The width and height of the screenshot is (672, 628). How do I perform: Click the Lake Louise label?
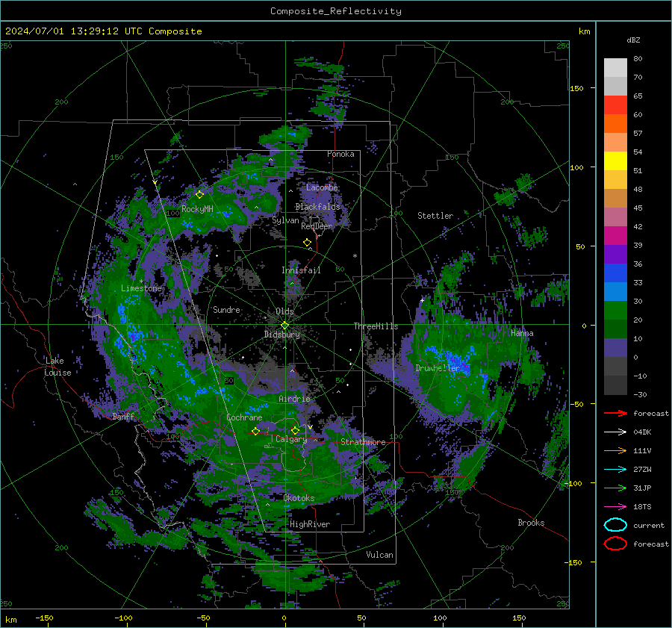pyautogui.click(x=57, y=367)
